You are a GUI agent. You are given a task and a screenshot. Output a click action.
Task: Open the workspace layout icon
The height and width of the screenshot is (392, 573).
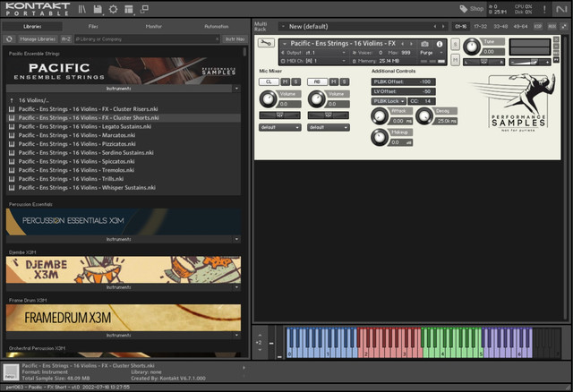(129, 9)
